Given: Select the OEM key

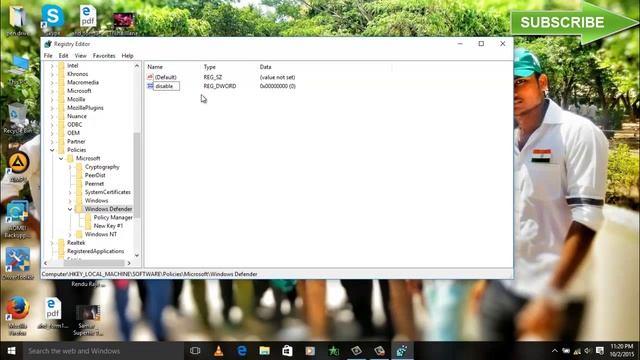Looking at the screenshot, I should [73, 133].
